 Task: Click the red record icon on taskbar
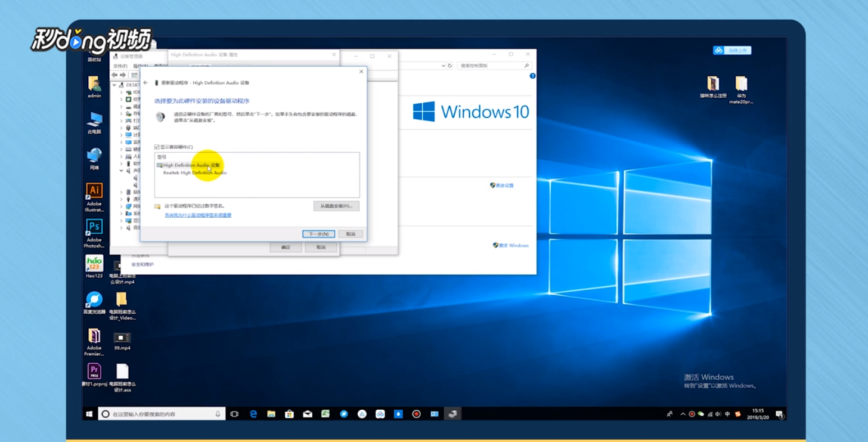pos(417,414)
